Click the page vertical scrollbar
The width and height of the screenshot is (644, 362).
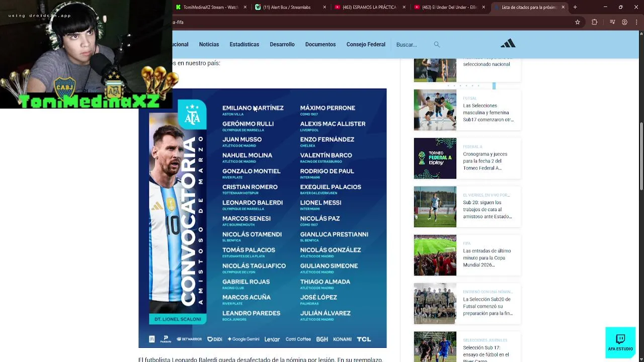pos(641,156)
